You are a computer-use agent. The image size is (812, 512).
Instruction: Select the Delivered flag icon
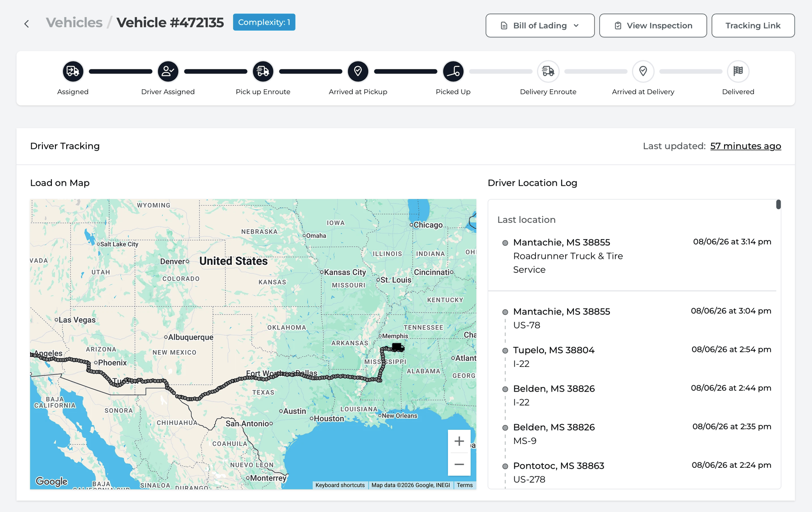[738, 71]
